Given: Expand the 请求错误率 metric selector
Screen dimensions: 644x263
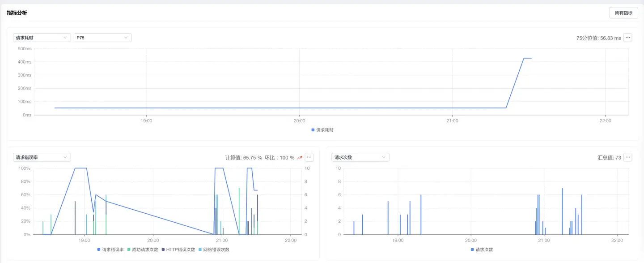Looking at the screenshot, I should [42, 157].
